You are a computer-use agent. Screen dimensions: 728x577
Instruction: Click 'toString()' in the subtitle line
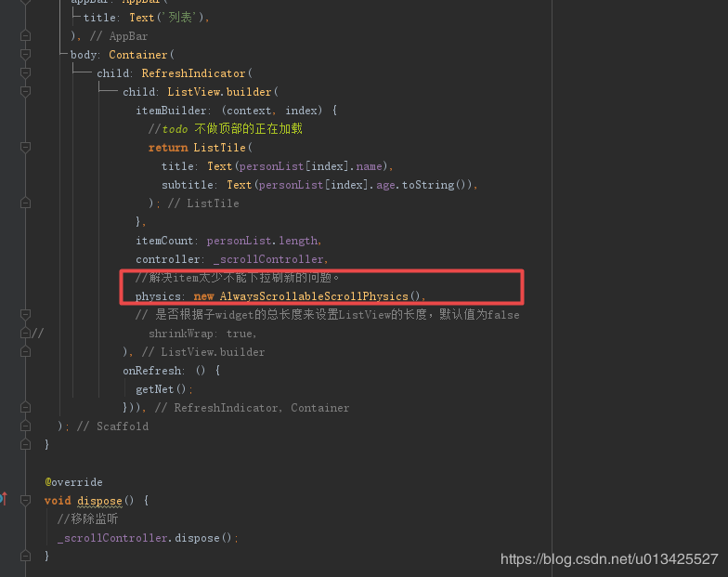click(435, 185)
